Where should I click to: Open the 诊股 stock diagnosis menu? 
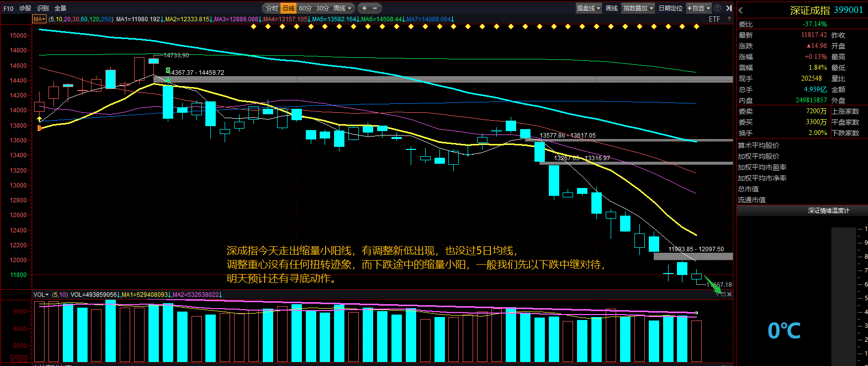coord(25,8)
